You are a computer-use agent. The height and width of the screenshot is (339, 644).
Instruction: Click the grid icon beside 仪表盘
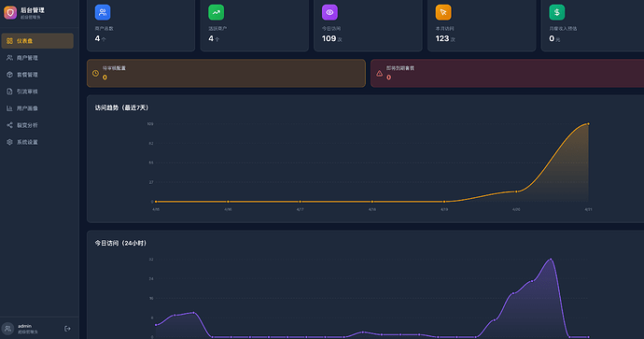(x=9, y=41)
